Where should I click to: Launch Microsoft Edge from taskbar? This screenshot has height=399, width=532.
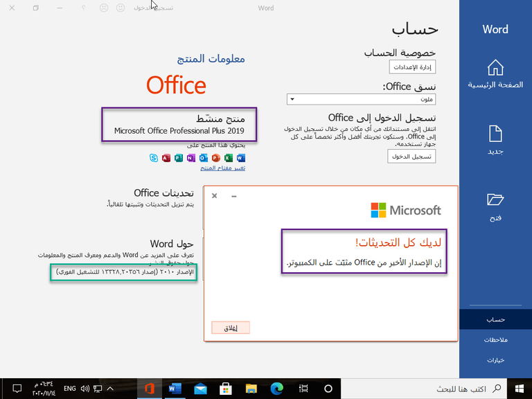click(277, 389)
